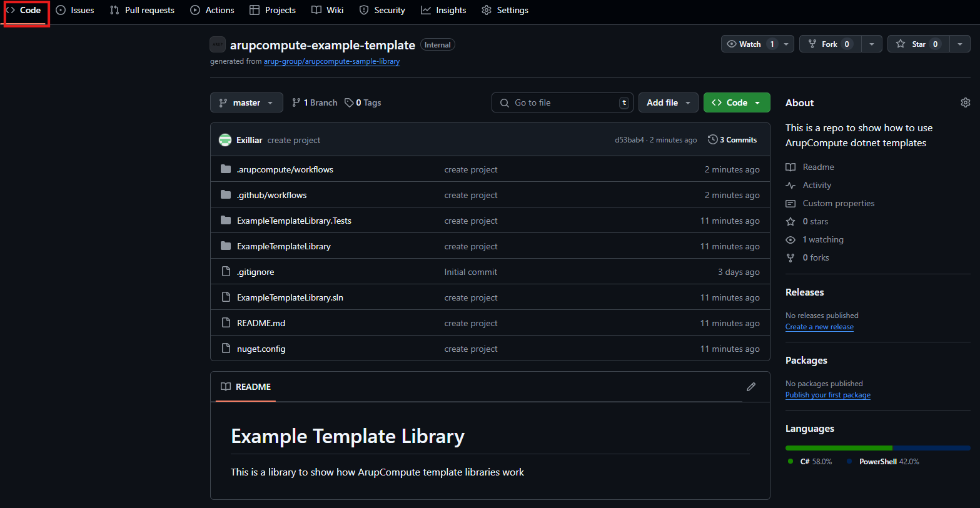View the Insights tab
This screenshot has height=508, width=980.
click(x=443, y=10)
